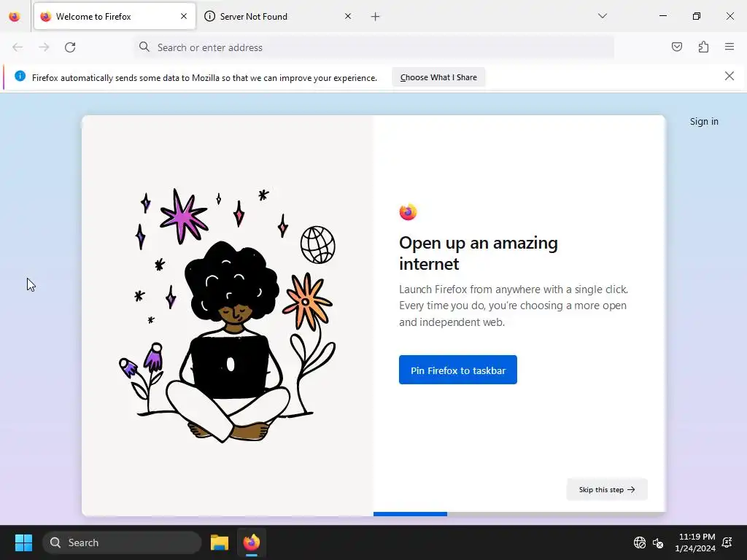Click the magnifier icon in address bar

pos(144,47)
